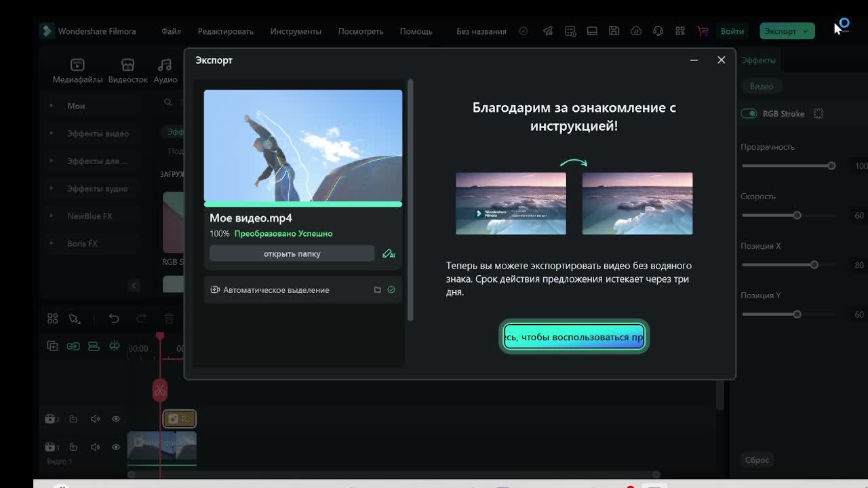868x488 pixels.
Task: Lock Видео 1 track with lock icon
Action: (73, 447)
